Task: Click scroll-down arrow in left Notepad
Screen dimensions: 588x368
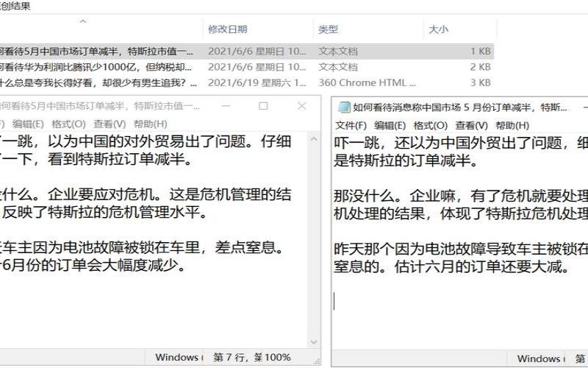Action: [314, 342]
